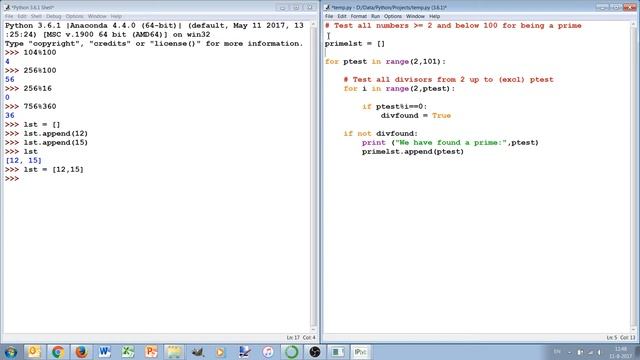640x360 pixels.
Task: Click the taskbar icon between media player and iTunes
Action: coord(244,352)
